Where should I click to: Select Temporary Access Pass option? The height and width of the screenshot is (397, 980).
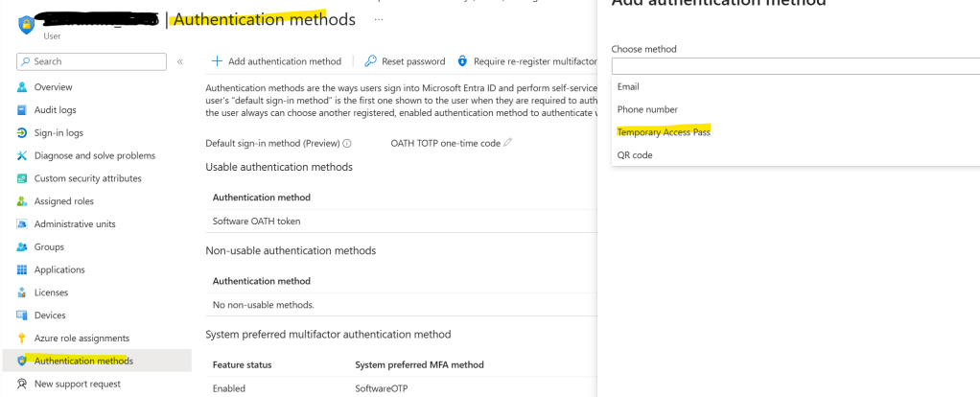[664, 132]
